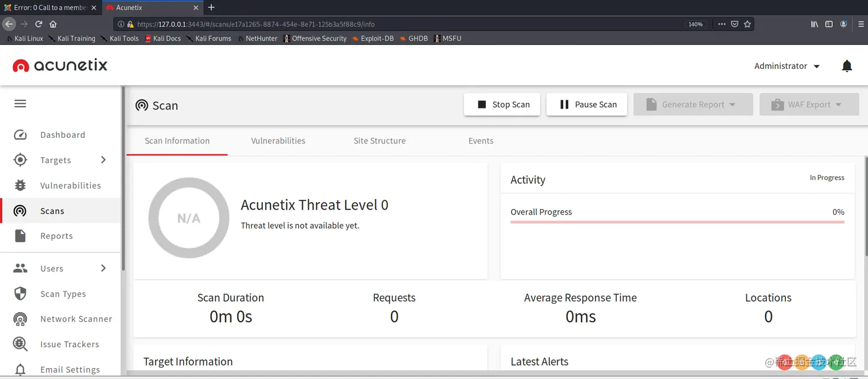Switch to the Site Structure tab
The width and height of the screenshot is (868, 379).
click(x=379, y=141)
